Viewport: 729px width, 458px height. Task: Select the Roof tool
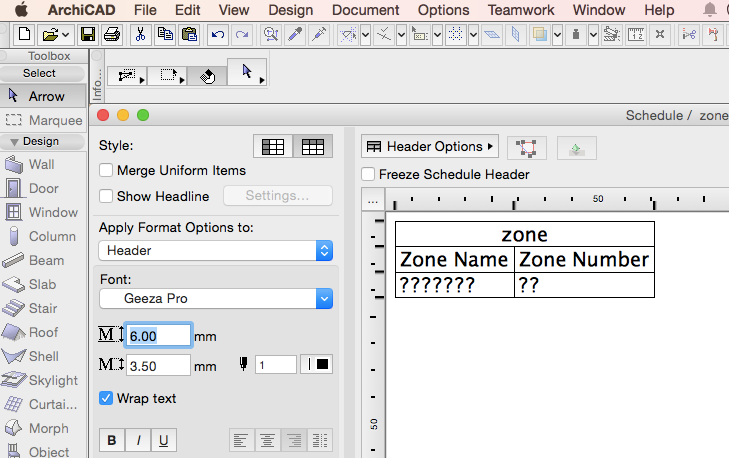(x=43, y=332)
